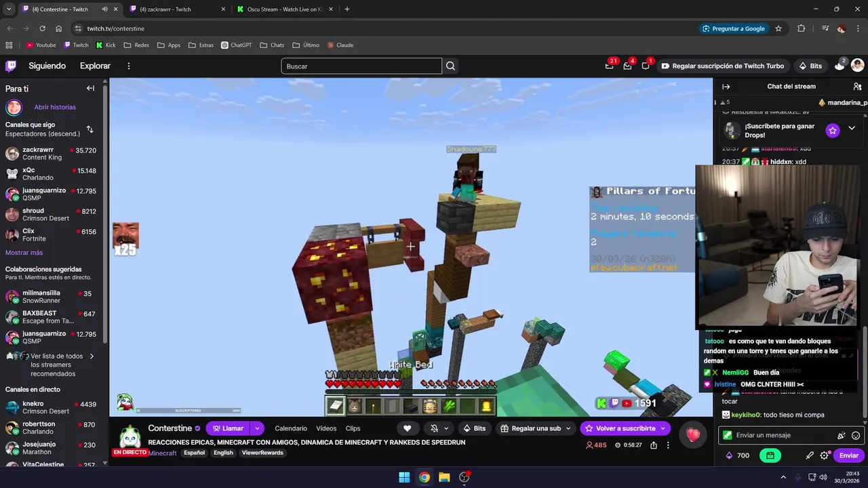Open the Videos channel tab

tap(326, 428)
